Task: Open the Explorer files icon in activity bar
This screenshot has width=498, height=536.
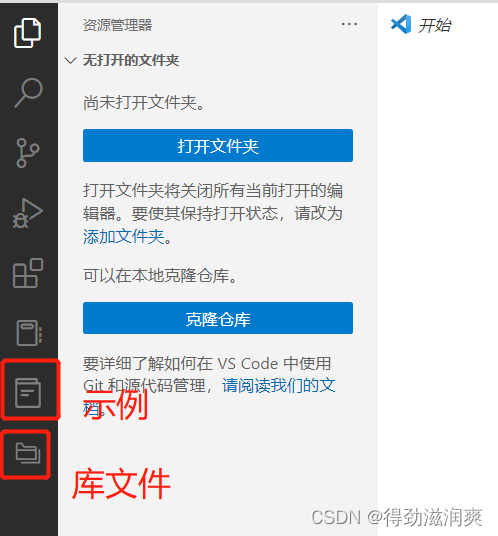Action: coord(28,33)
